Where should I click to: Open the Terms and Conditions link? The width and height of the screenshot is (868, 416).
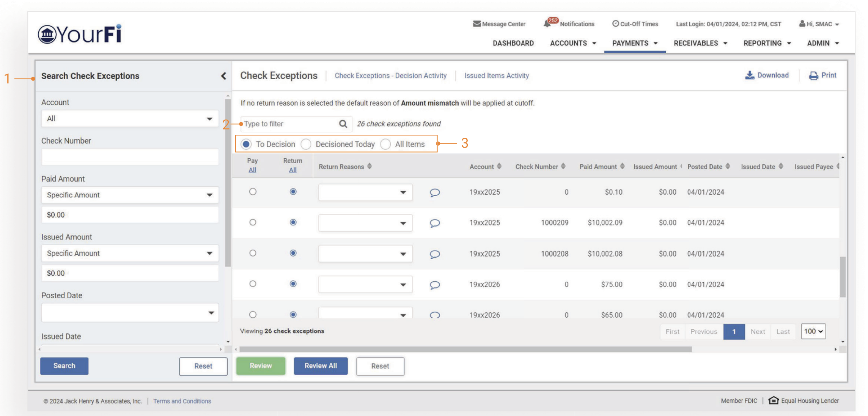182,401
